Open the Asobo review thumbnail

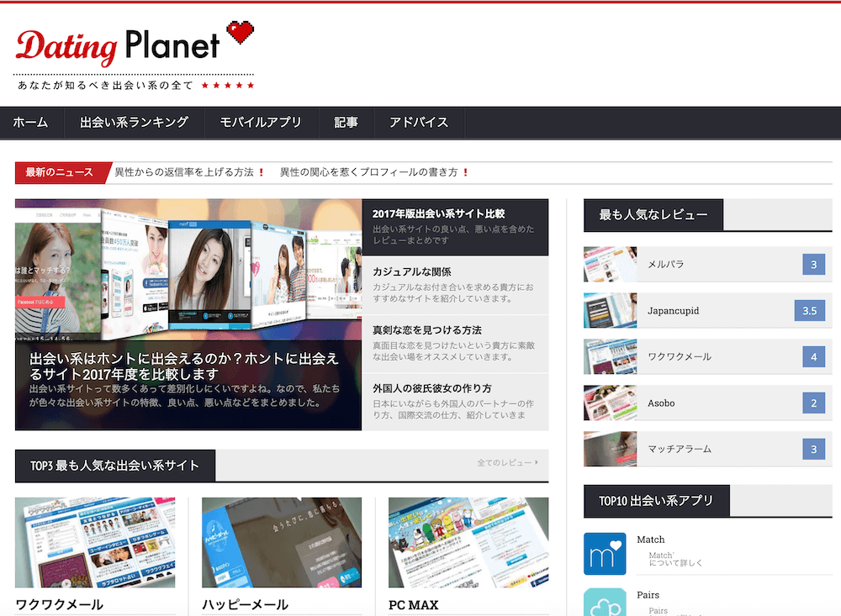[x=610, y=403]
